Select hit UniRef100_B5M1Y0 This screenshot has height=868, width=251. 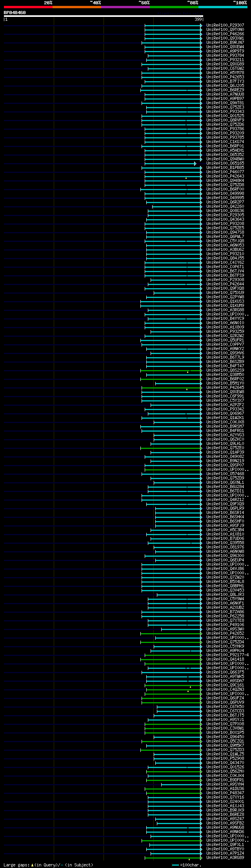point(225,383)
